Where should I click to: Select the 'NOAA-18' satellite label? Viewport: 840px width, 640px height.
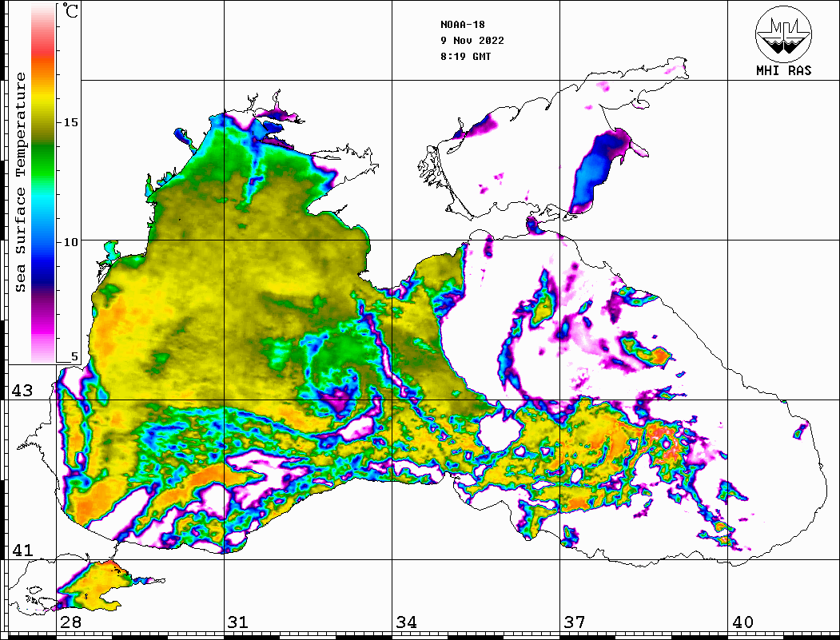462,25
